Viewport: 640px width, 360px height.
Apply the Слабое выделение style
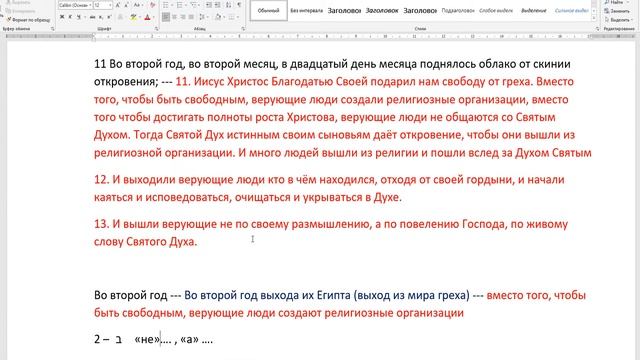496,11
